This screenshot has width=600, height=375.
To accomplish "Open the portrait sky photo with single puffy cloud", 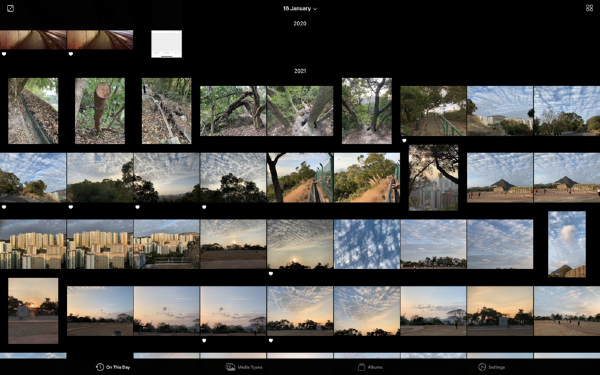I will (x=567, y=244).
